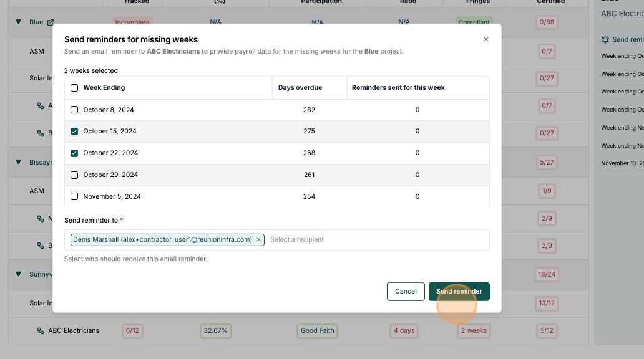Click the 2 weeks fringes badge
The width and height of the screenshot is (644, 359).
pos(474,330)
